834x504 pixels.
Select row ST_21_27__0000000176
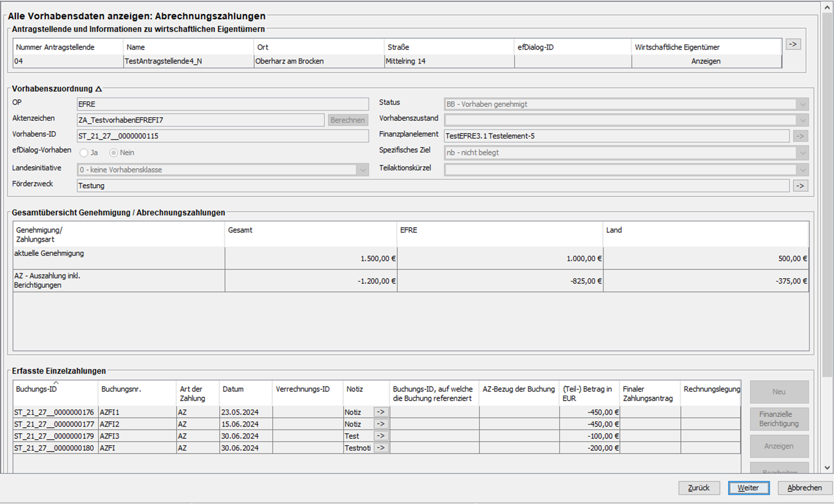377,412
